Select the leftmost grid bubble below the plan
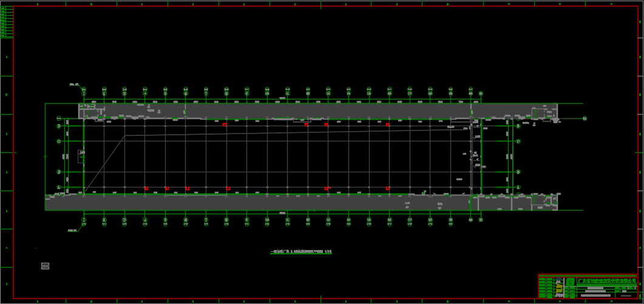Image resolution: width=644 pixels, height=304 pixels. [x=84, y=220]
